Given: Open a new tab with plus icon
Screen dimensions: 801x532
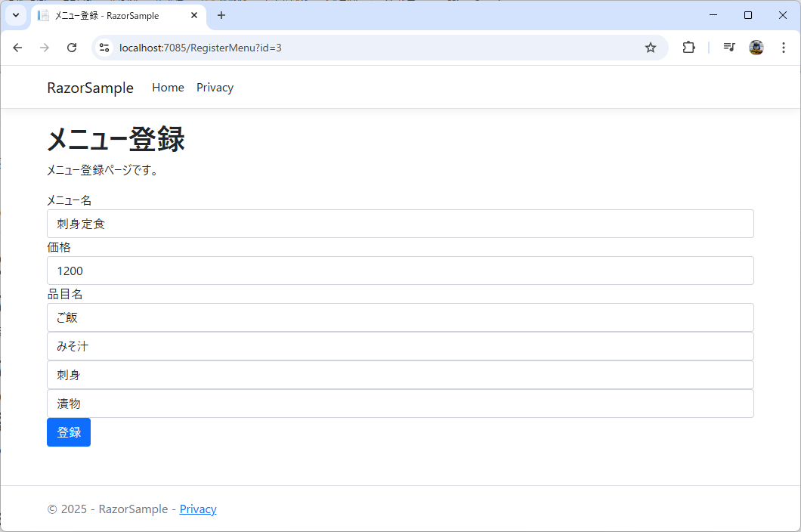Looking at the screenshot, I should (x=221, y=15).
